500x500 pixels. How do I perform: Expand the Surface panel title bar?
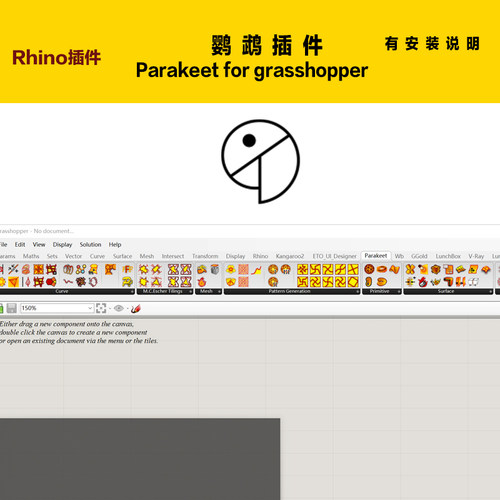448,291
